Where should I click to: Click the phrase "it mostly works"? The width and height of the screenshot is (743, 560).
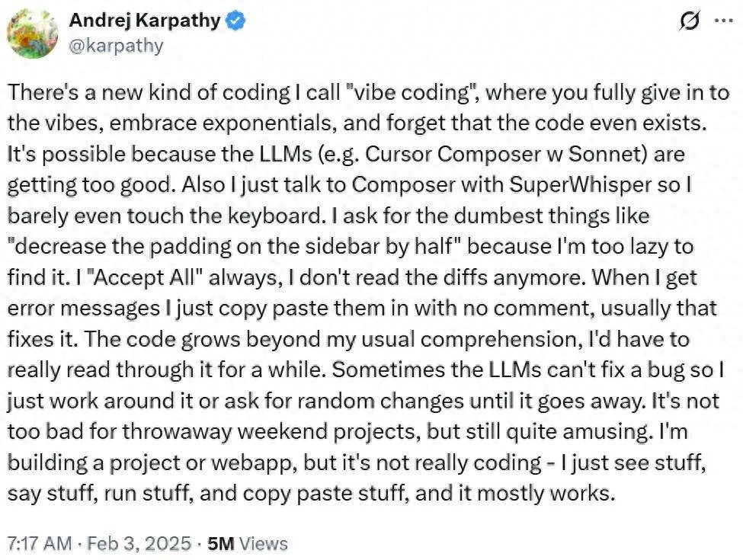533,492
